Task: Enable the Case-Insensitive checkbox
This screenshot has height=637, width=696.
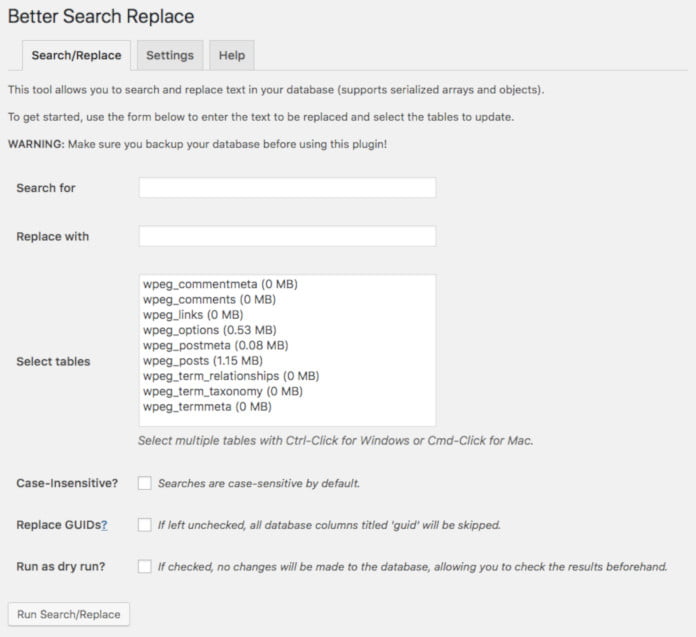Action: 145,483
